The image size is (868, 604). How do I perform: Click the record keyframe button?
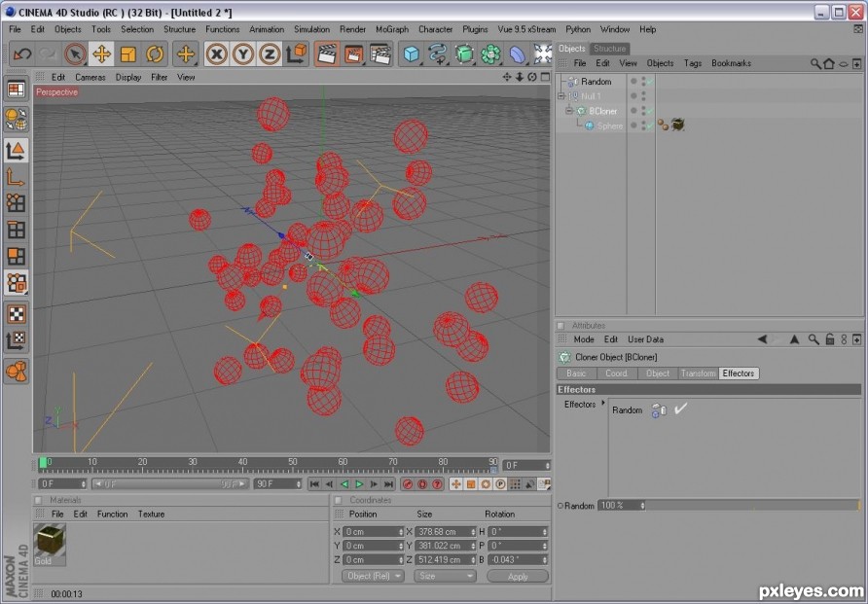408,484
